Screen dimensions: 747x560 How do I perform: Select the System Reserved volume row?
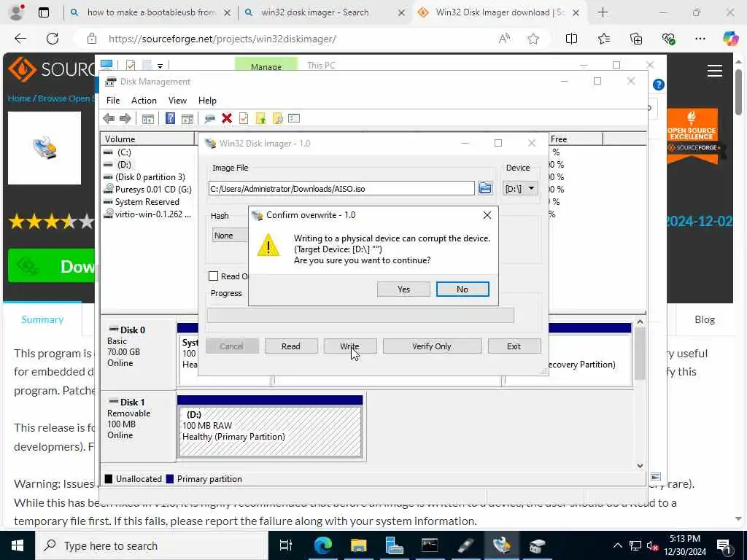coord(149,201)
